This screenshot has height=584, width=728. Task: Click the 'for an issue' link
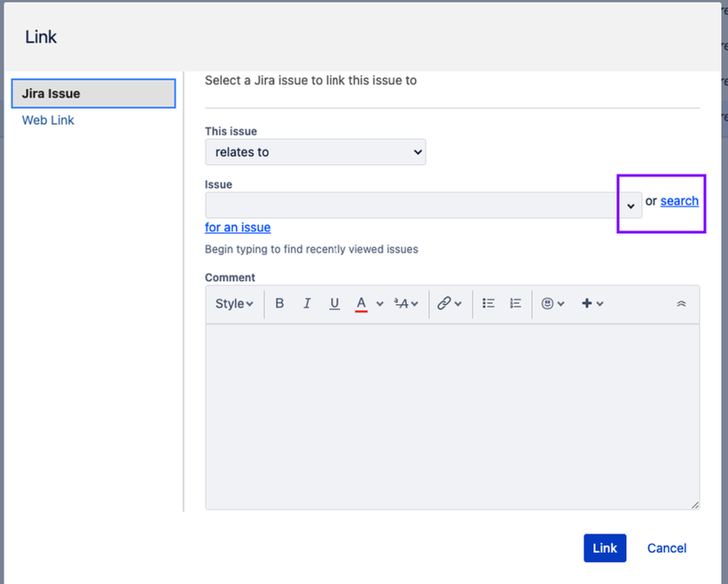[x=238, y=227]
